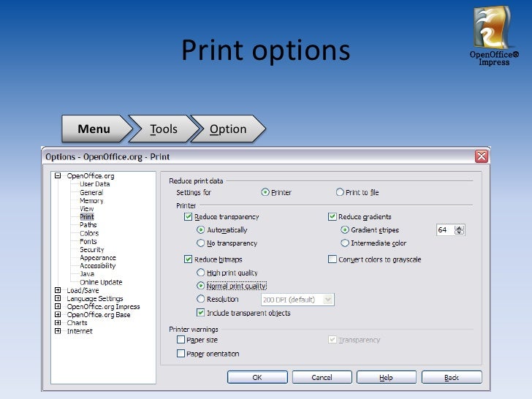
Task: Select Appearance in the options tree
Action: coord(98,257)
